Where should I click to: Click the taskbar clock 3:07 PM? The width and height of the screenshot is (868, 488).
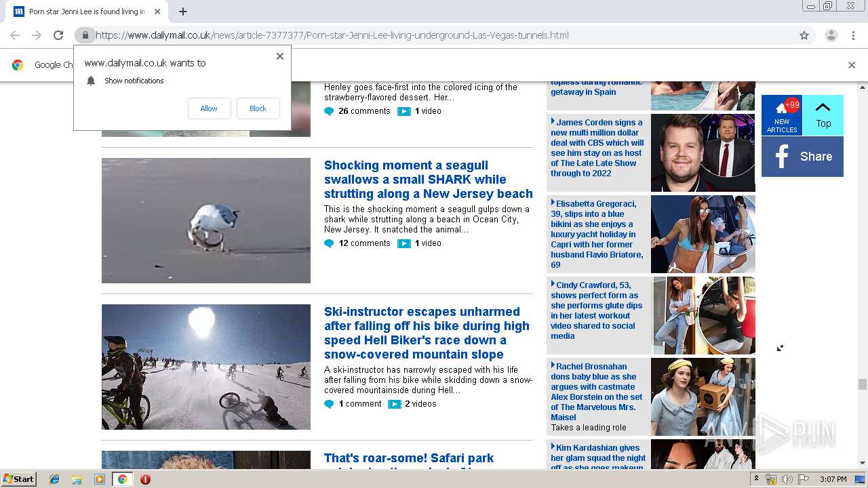point(833,479)
